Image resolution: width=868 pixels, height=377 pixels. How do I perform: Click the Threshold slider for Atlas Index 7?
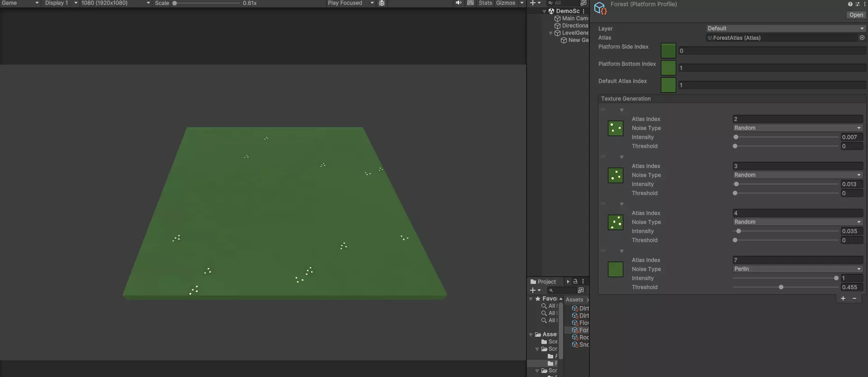786,287
